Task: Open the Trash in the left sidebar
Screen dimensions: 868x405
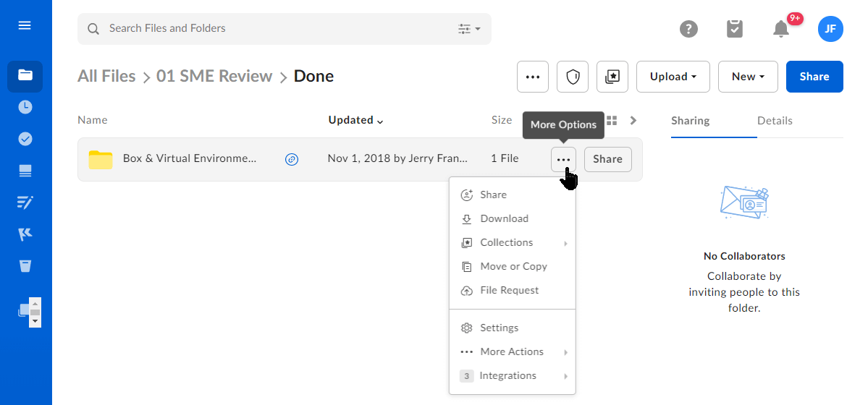Action: click(25, 266)
